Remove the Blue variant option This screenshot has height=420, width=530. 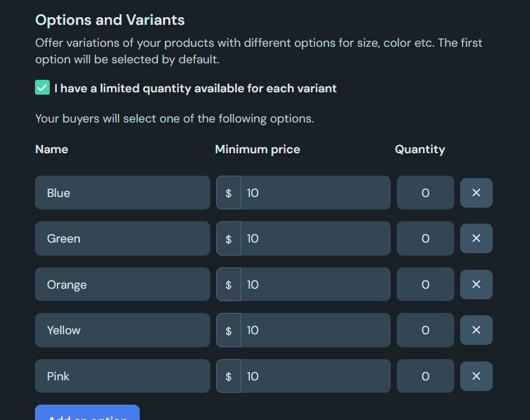tap(476, 193)
